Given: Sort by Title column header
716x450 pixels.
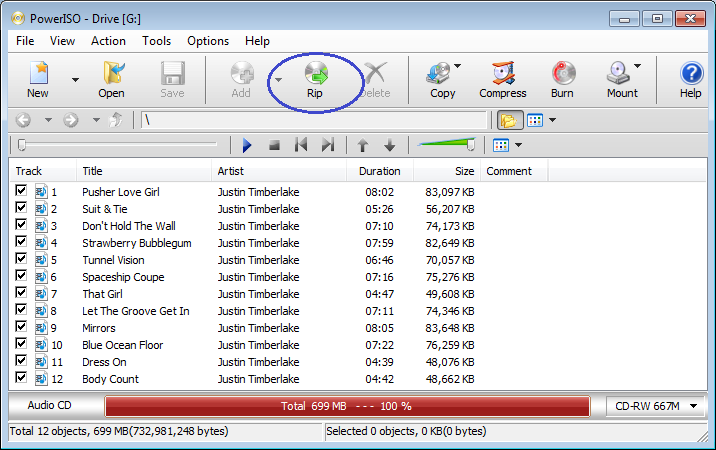Looking at the screenshot, I should pyautogui.click(x=144, y=171).
